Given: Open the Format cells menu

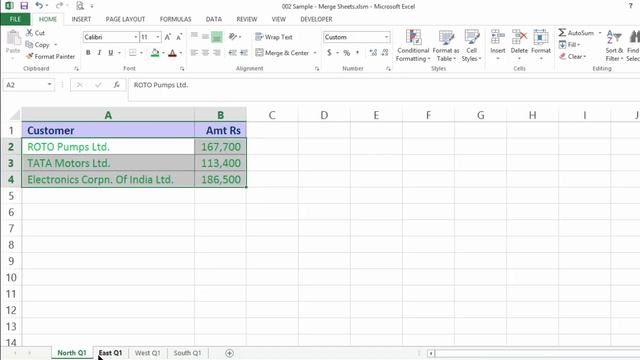Looking at the screenshot, I should (541, 45).
